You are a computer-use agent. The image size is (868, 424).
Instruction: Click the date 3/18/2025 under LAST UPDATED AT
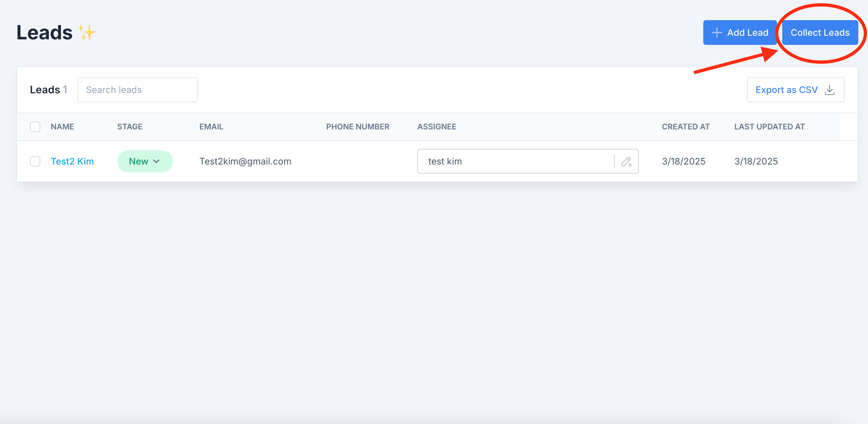pyautogui.click(x=756, y=161)
